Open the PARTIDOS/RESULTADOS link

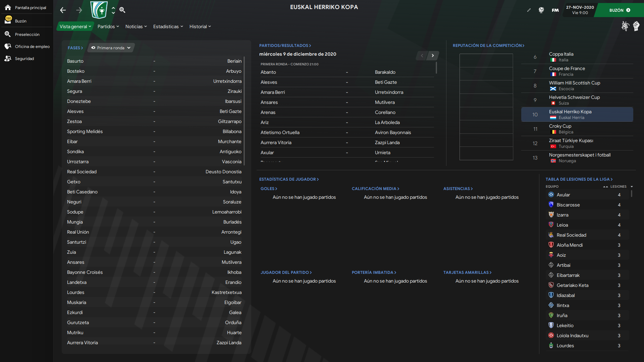click(285, 46)
